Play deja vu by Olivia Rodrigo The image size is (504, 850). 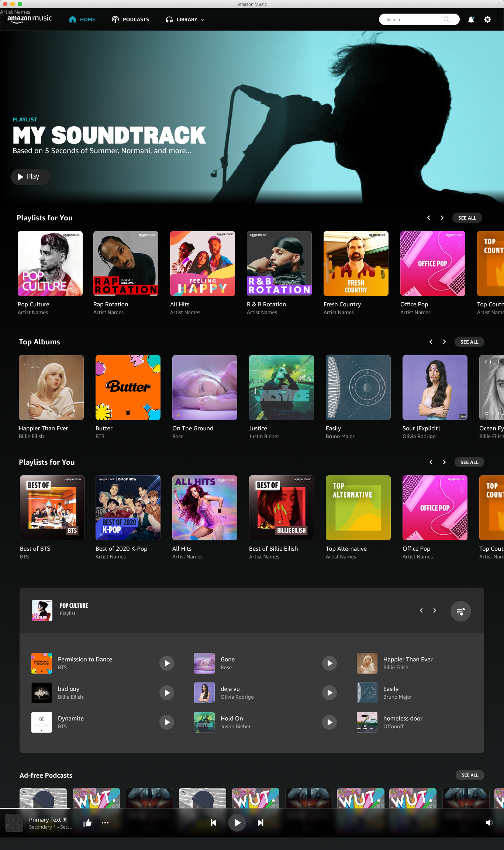tap(329, 693)
